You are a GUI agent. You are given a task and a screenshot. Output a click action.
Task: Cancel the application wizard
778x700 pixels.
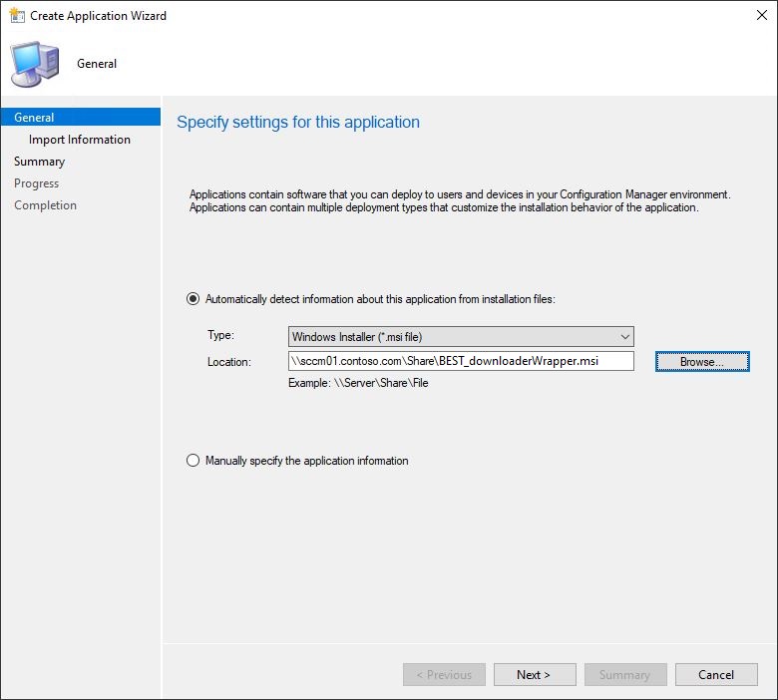(715, 675)
